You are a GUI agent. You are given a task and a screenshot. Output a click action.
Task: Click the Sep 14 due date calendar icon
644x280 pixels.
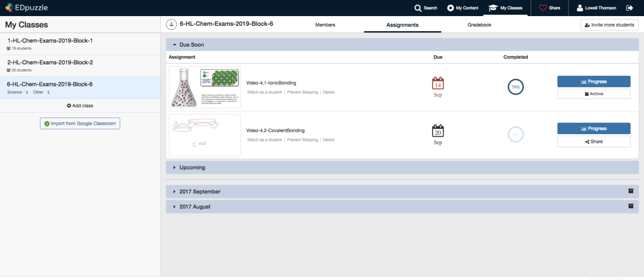[x=438, y=84]
